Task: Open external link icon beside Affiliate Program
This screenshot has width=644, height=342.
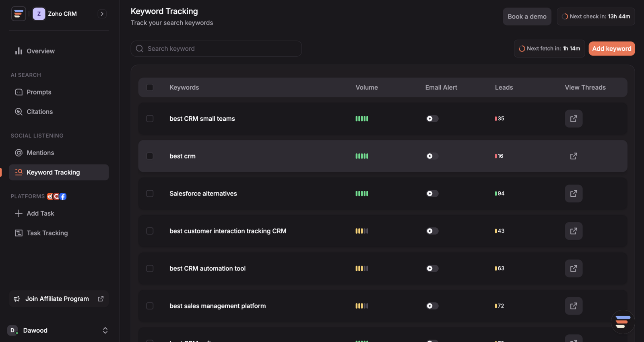Action: pyautogui.click(x=101, y=299)
